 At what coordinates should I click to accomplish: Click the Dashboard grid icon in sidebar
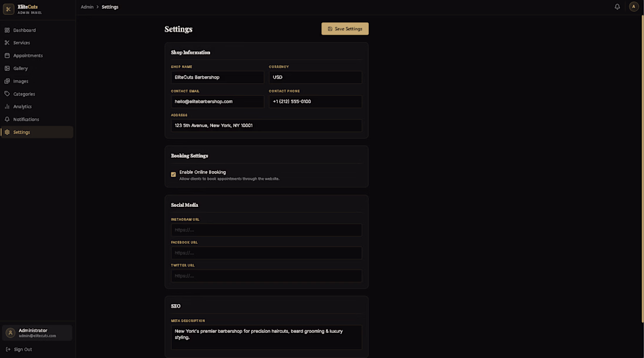pyautogui.click(x=7, y=30)
